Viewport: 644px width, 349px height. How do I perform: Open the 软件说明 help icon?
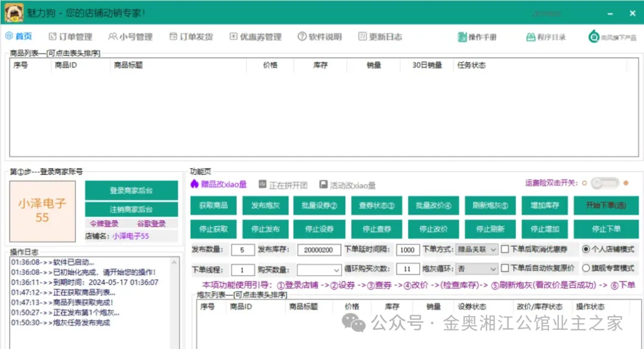[302, 37]
